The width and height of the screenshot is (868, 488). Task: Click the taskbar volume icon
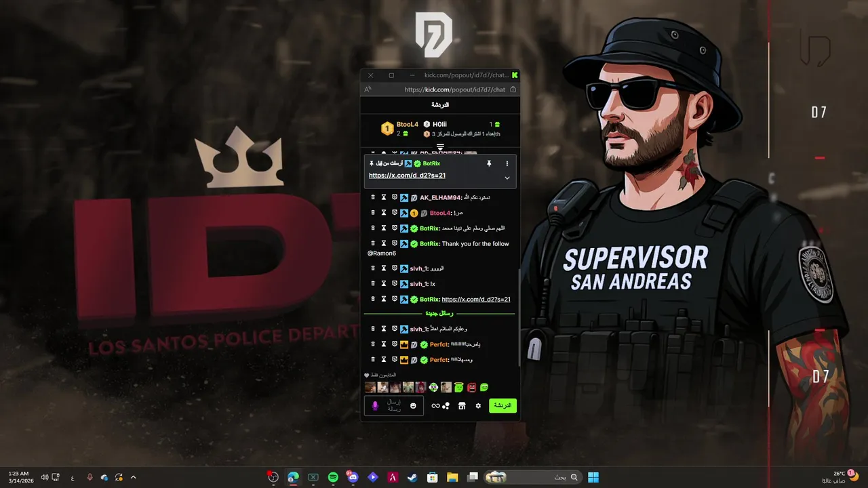[x=45, y=477]
